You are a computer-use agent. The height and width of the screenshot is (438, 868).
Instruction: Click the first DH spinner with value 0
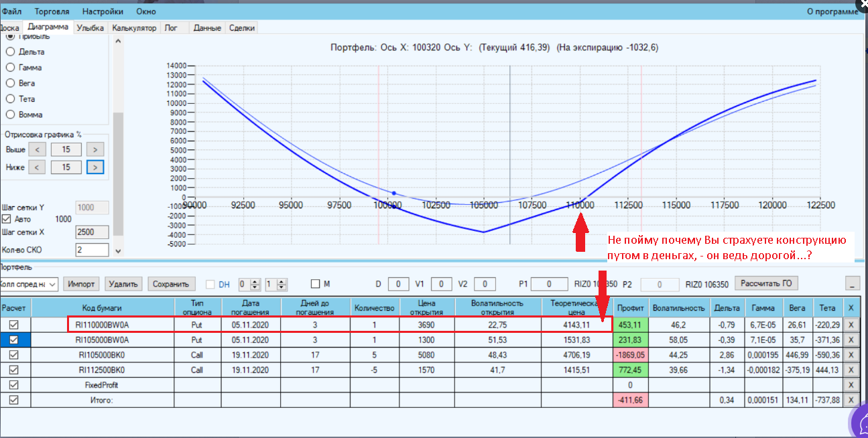(x=249, y=284)
